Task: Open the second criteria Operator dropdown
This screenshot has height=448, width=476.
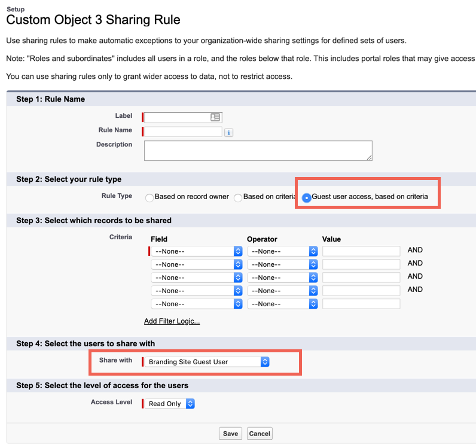Action: coord(282,264)
